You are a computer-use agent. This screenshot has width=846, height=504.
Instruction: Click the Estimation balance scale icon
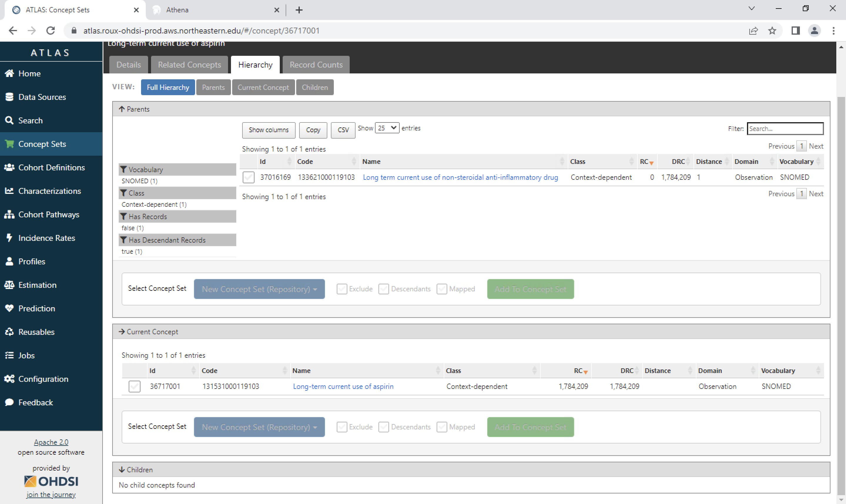(x=9, y=285)
